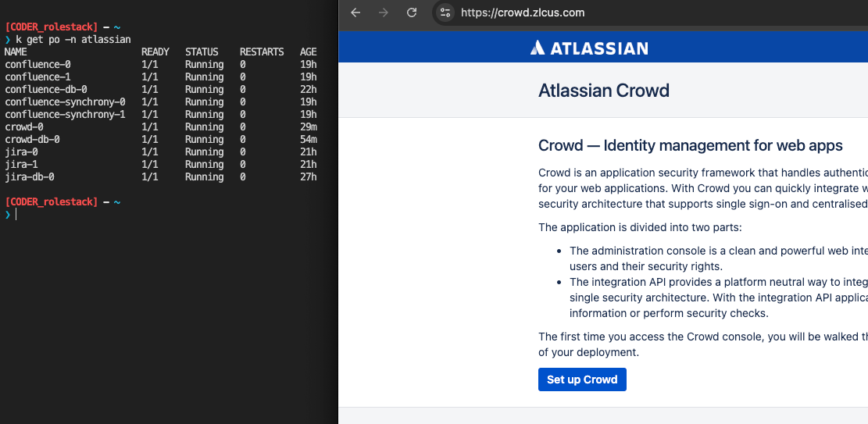Screen dimensions: 868x424
Task: Click the 22h age value for confluence-db-0
Action: [309, 90]
